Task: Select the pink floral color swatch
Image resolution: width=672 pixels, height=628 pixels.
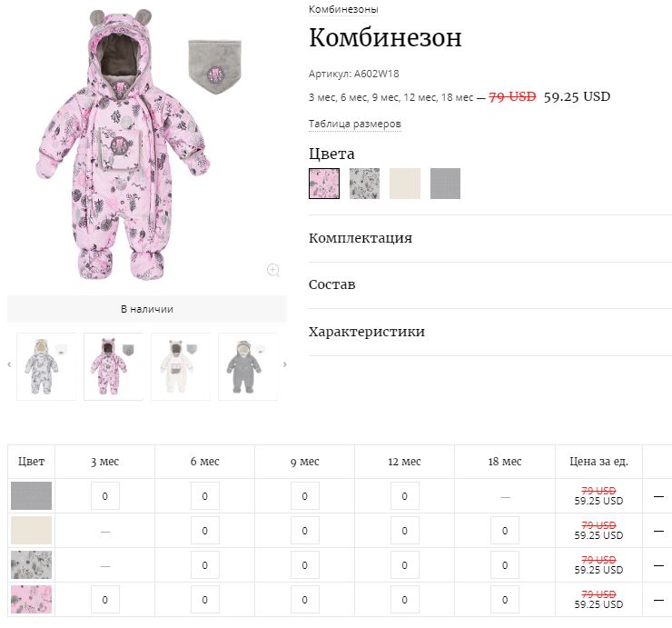Action: [324, 184]
